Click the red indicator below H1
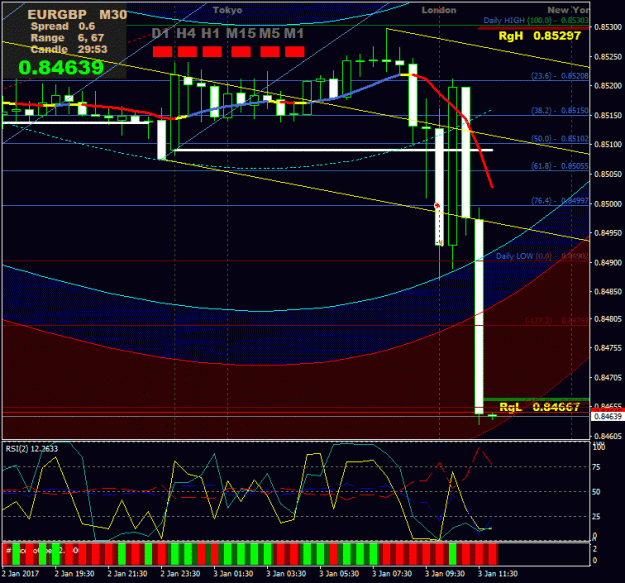Screen dimensions: 625x583 coord(212,51)
